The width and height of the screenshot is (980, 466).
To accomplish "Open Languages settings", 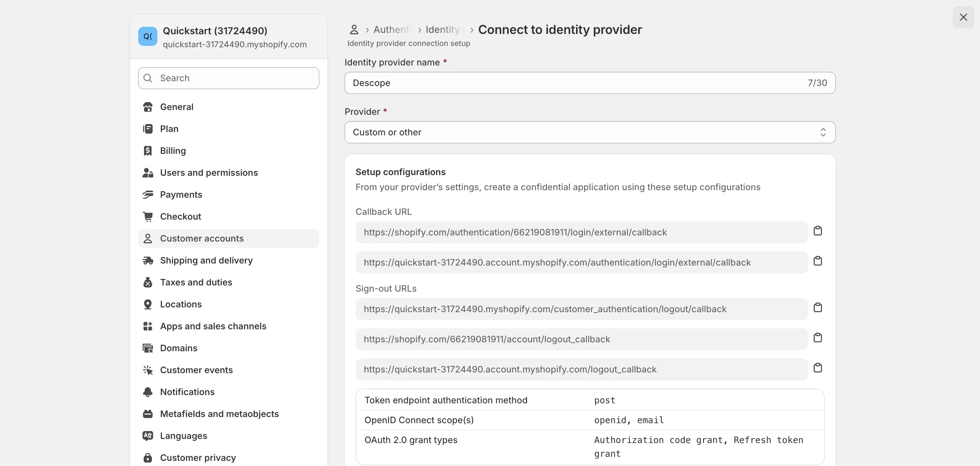I will (228, 436).
